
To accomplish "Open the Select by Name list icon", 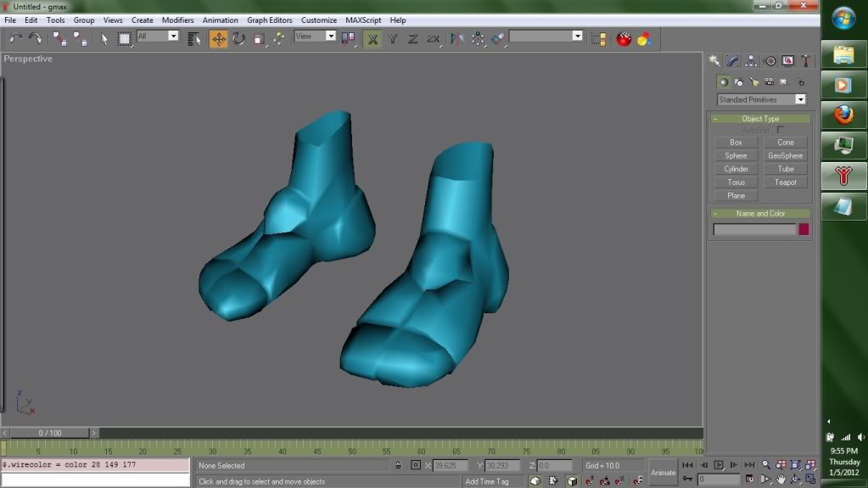I will click(193, 39).
